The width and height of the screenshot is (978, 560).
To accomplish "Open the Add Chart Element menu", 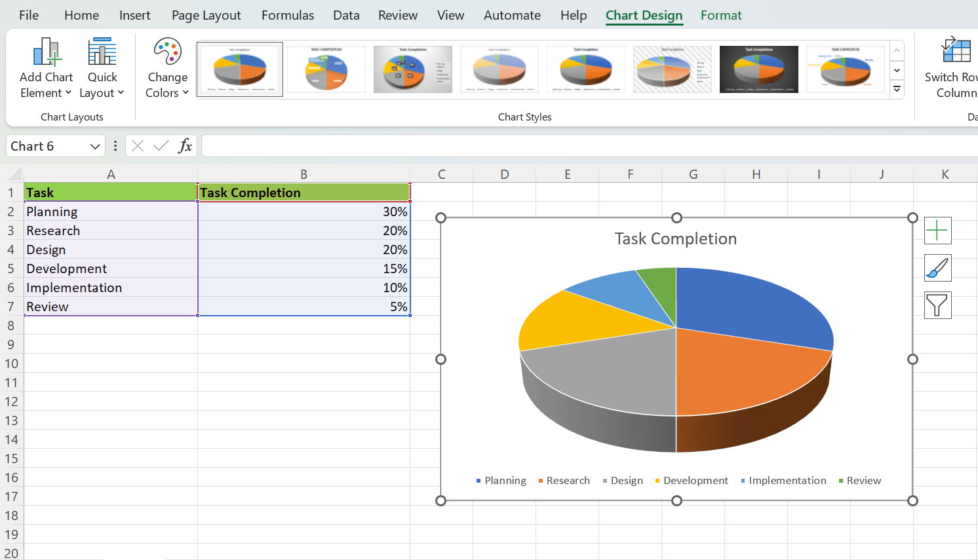I will 45,67.
